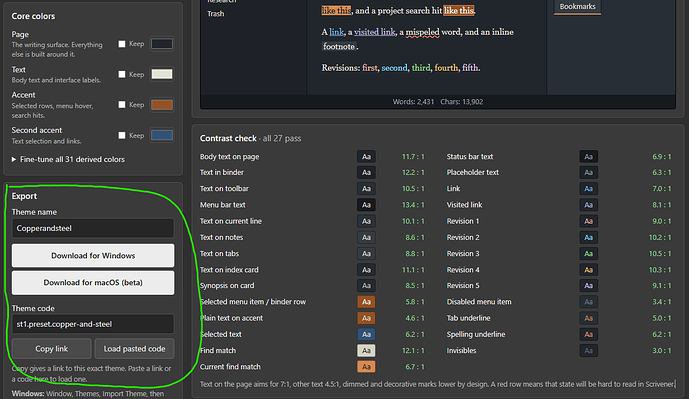Click Aa sample for Disabled menu item

[x=588, y=302]
